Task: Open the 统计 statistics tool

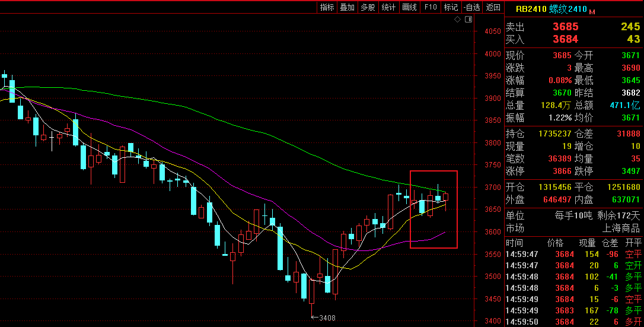Action: [388, 7]
